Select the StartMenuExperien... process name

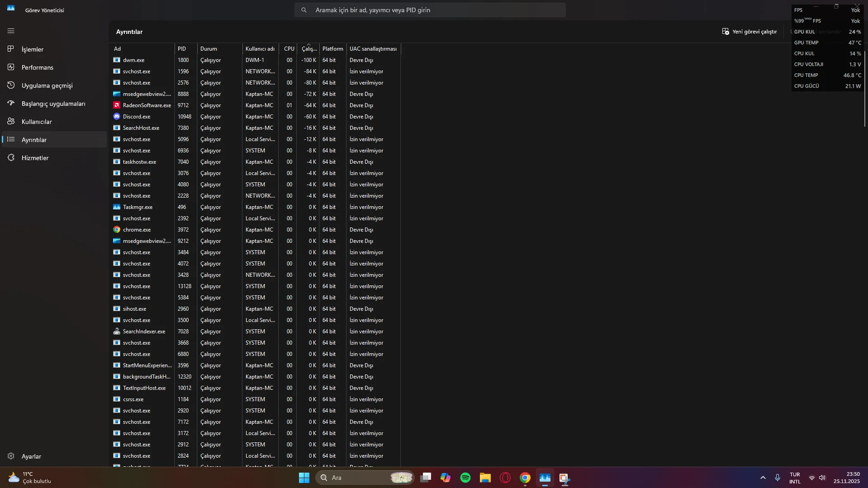pos(147,365)
